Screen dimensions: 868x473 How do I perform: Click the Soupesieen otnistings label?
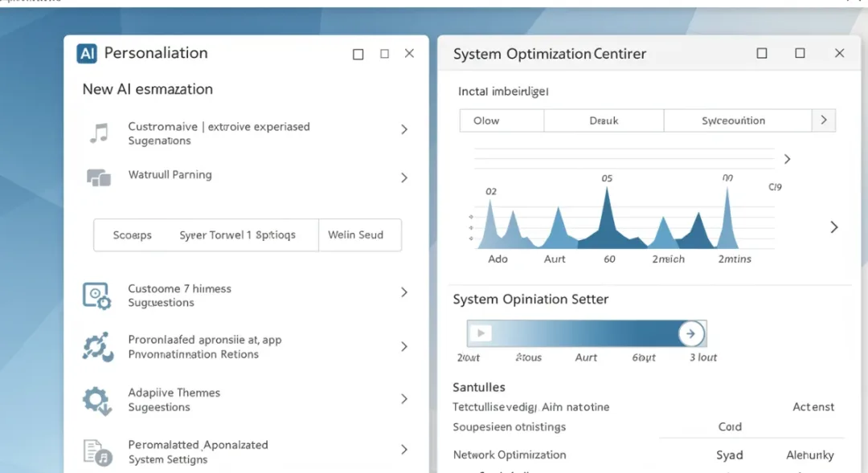click(510, 426)
